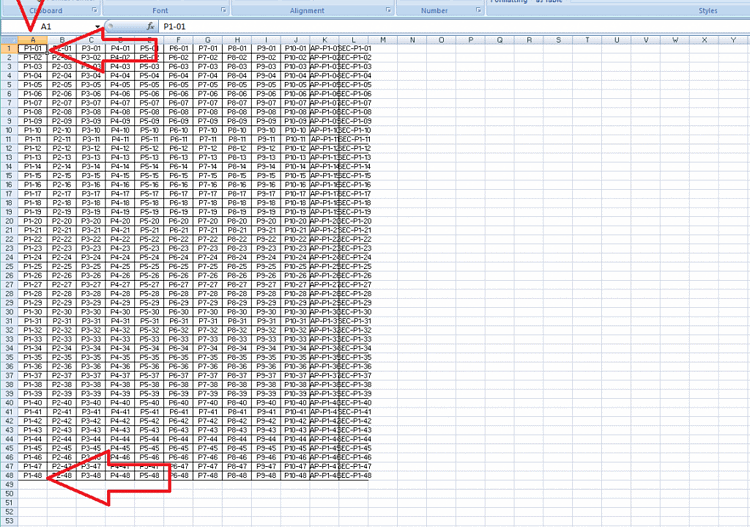Select column H header
The width and height of the screenshot is (750, 527).
[237, 40]
